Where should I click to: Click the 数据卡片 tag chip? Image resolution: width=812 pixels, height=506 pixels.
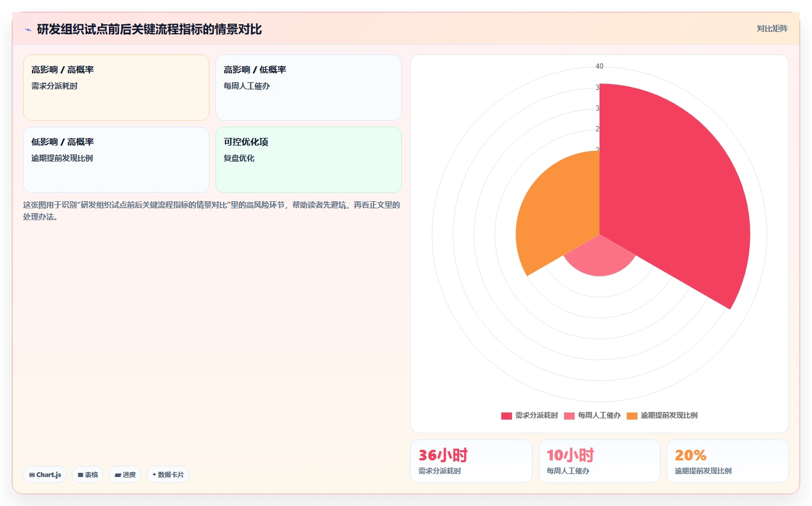168,475
